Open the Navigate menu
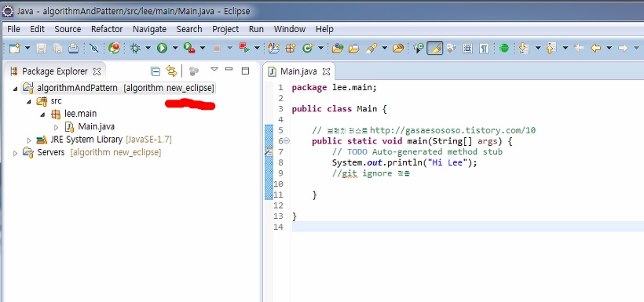The width and height of the screenshot is (644, 302). pyautogui.click(x=149, y=29)
